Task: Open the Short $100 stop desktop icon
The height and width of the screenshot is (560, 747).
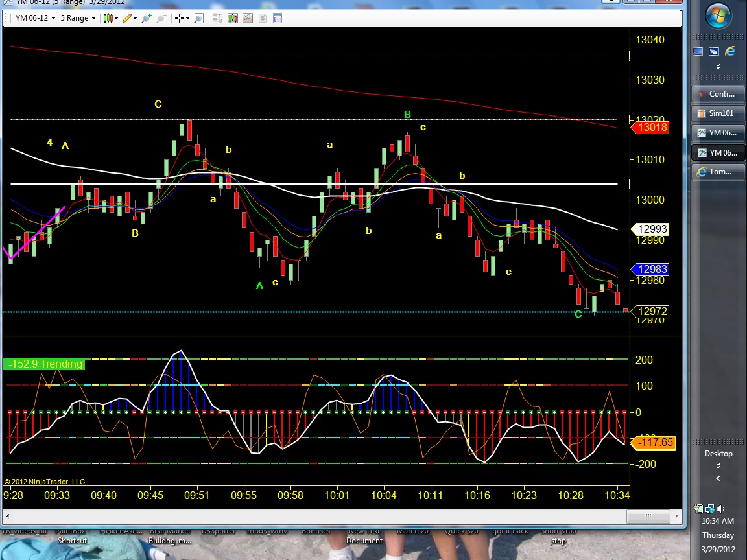Action: point(558,536)
